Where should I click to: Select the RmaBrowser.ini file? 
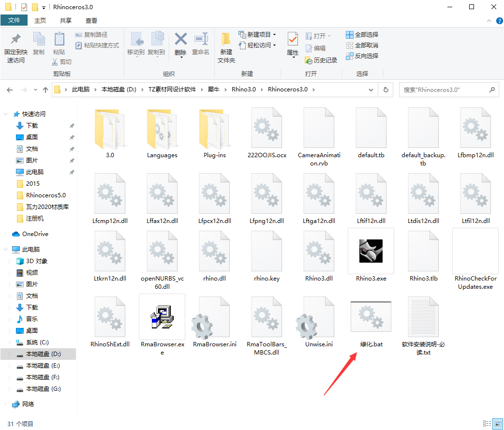point(214,322)
